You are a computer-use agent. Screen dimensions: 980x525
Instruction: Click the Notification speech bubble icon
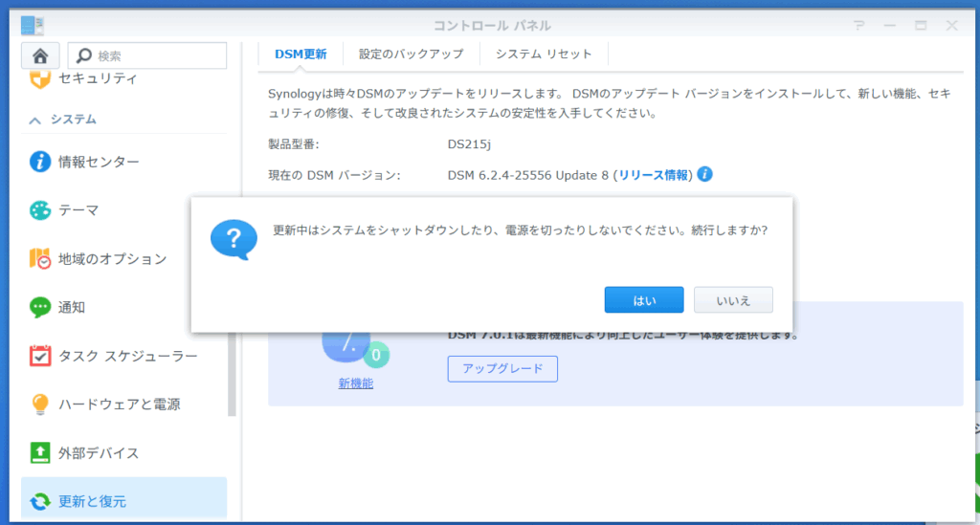(40, 307)
